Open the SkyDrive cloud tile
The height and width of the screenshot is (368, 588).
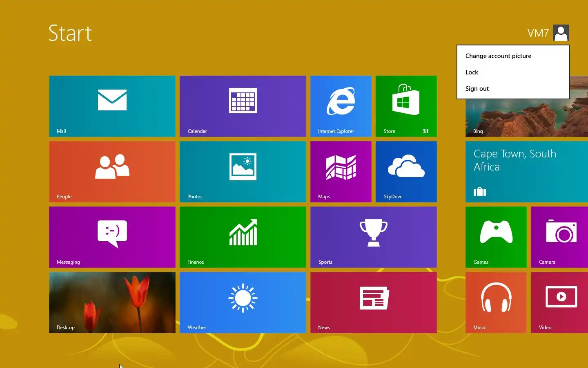pos(406,172)
